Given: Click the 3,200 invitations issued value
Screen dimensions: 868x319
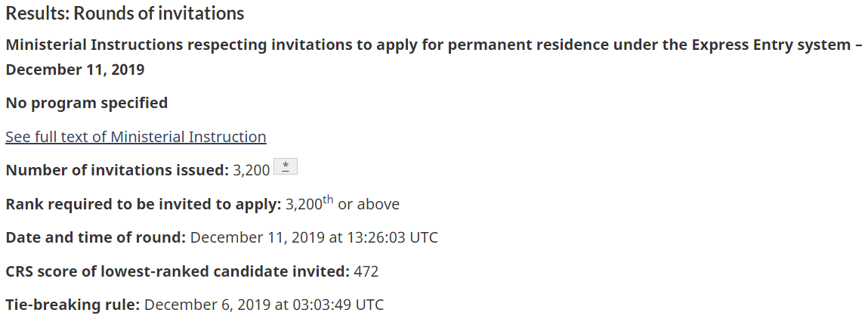Looking at the screenshot, I should point(251,170).
